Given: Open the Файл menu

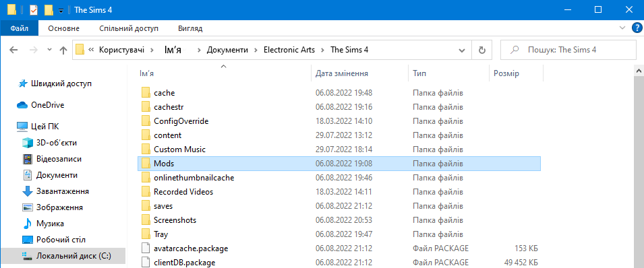Looking at the screenshot, I should (20, 28).
